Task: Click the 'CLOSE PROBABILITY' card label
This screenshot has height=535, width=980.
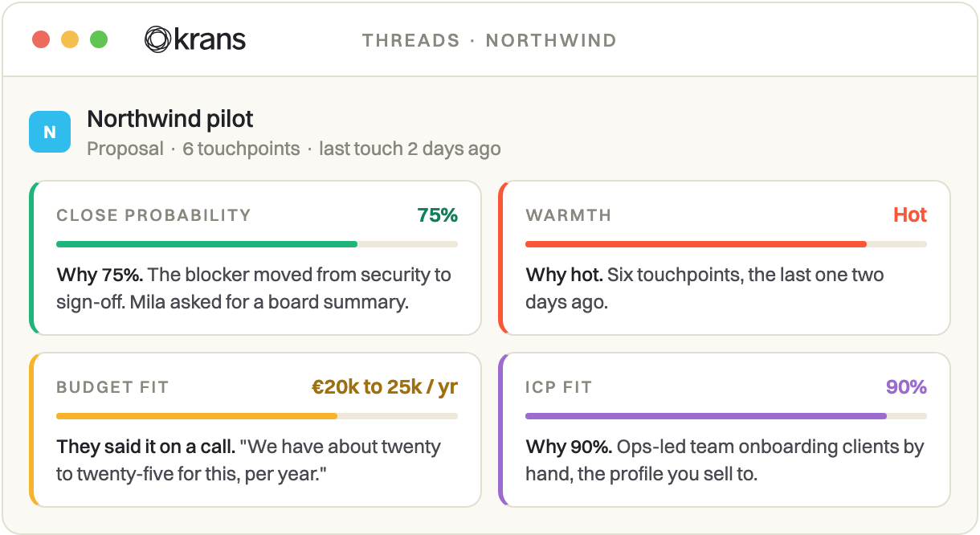Action: (x=153, y=215)
